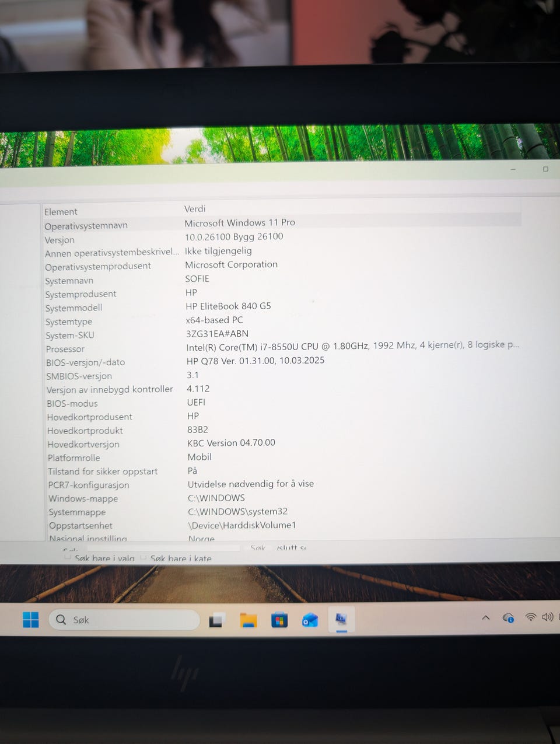Click the value 'Utvidelse nødvendig for å vise'
560x744 pixels.
click(251, 484)
